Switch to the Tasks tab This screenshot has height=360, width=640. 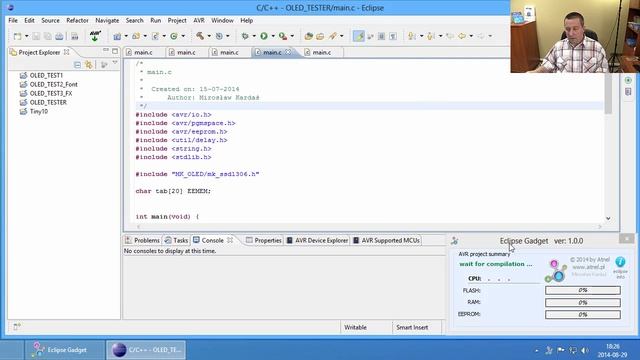click(176, 240)
